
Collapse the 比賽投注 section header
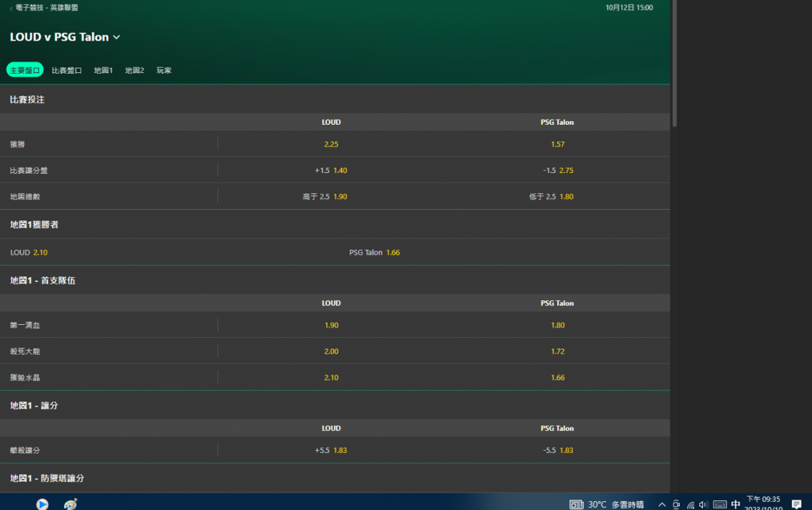pos(335,99)
